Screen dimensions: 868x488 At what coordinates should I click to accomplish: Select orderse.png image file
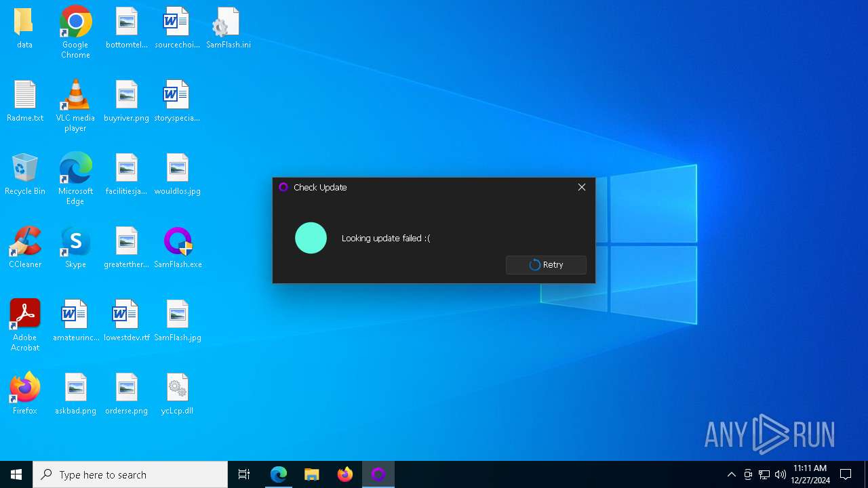click(127, 394)
